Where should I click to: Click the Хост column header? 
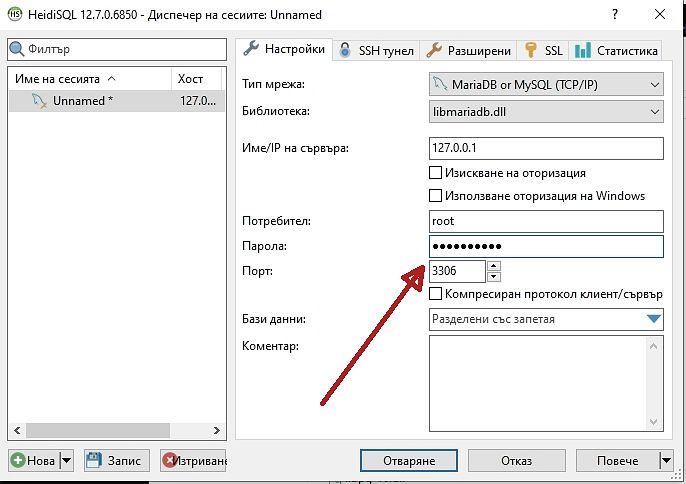coord(197,79)
